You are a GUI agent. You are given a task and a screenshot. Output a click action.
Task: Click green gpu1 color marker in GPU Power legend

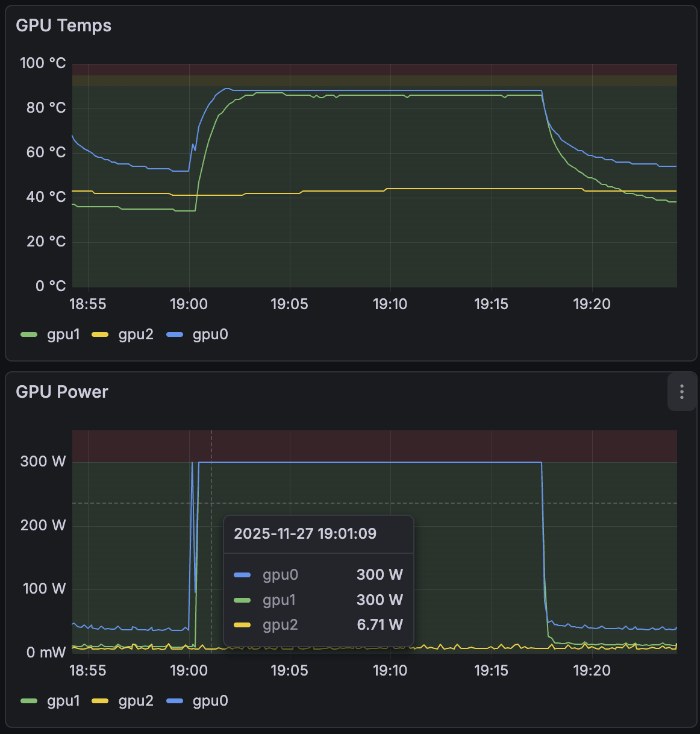tap(29, 701)
